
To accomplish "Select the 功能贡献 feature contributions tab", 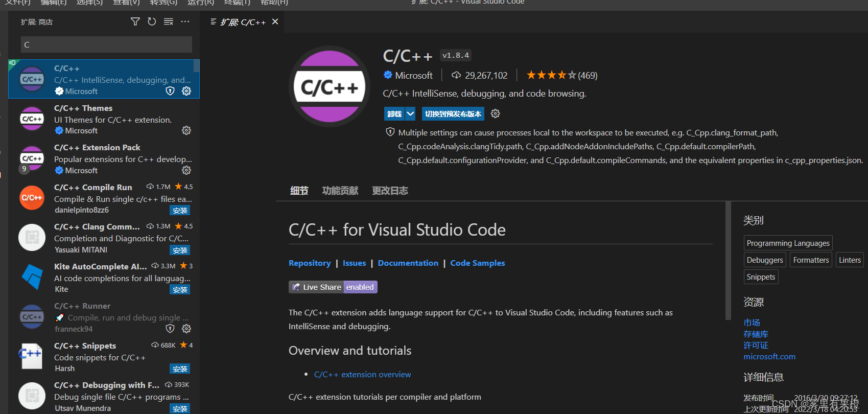I will click(x=340, y=191).
